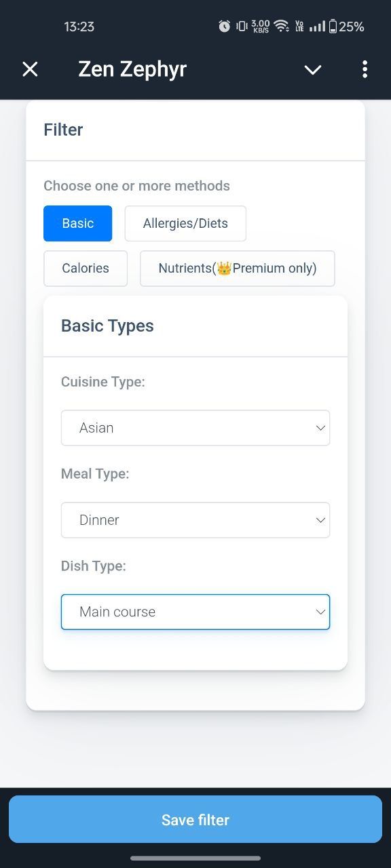Open the Cuisine Type dropdown showing Asian
This screenshot has width=391, height=868.
coord(195,428)
